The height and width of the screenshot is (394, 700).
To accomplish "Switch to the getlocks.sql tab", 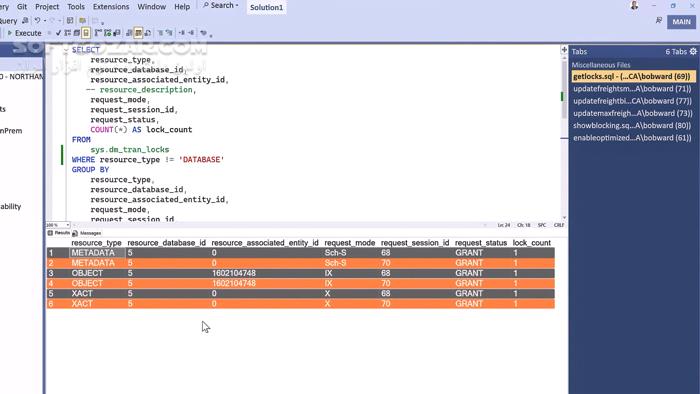I will (633, 76).
